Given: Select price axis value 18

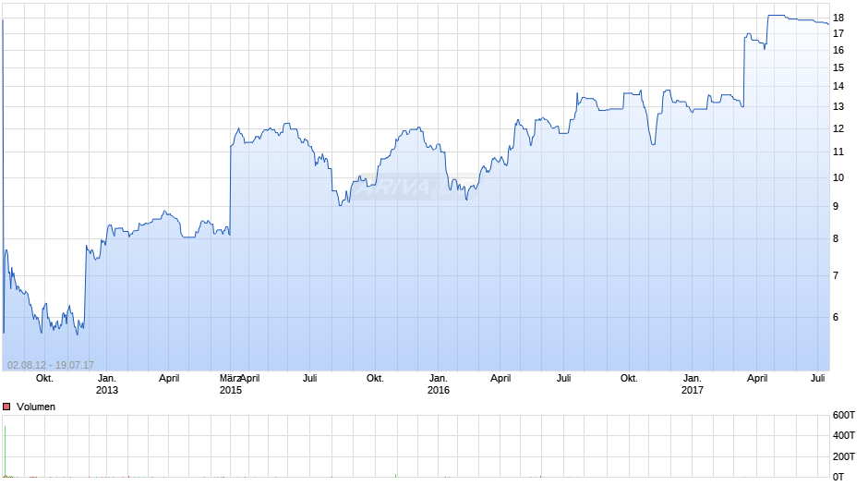Looking at the screenshot, I should 838,18.
